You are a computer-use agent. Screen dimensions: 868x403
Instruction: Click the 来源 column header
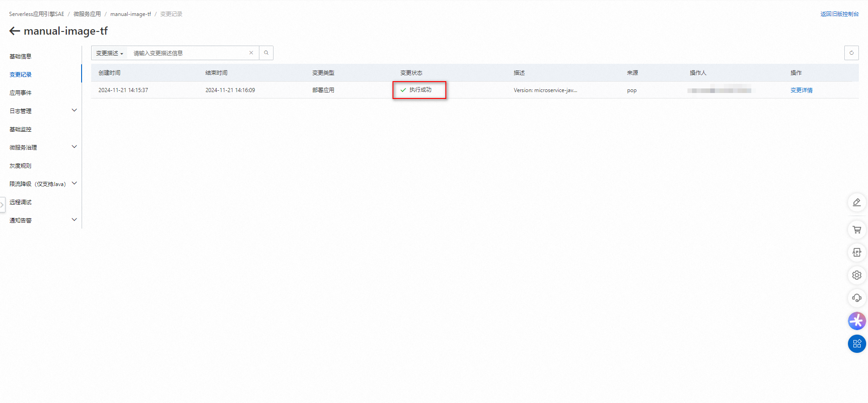coord(632,73)
